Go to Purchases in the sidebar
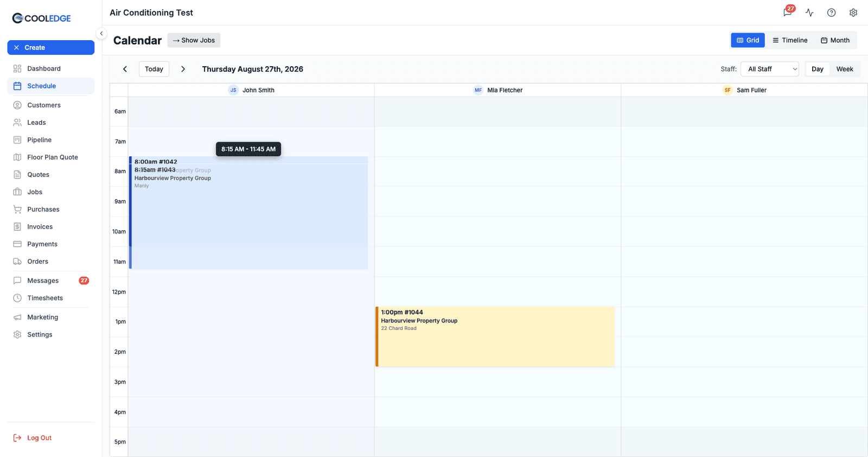Image resolution: width=868 pixels, height=457 pixels. [51, 210]
